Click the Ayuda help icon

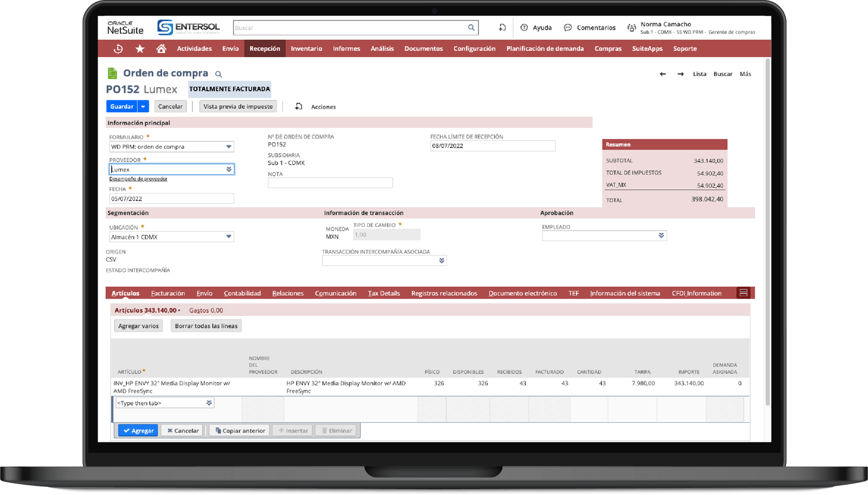coord(524,28)
